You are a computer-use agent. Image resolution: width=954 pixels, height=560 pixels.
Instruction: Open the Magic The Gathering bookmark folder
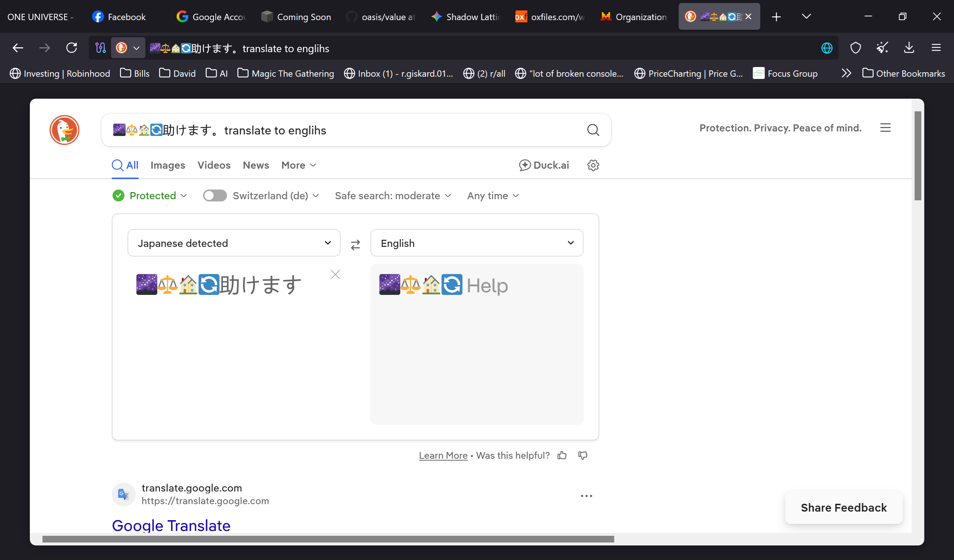click(x=286, y=73)
